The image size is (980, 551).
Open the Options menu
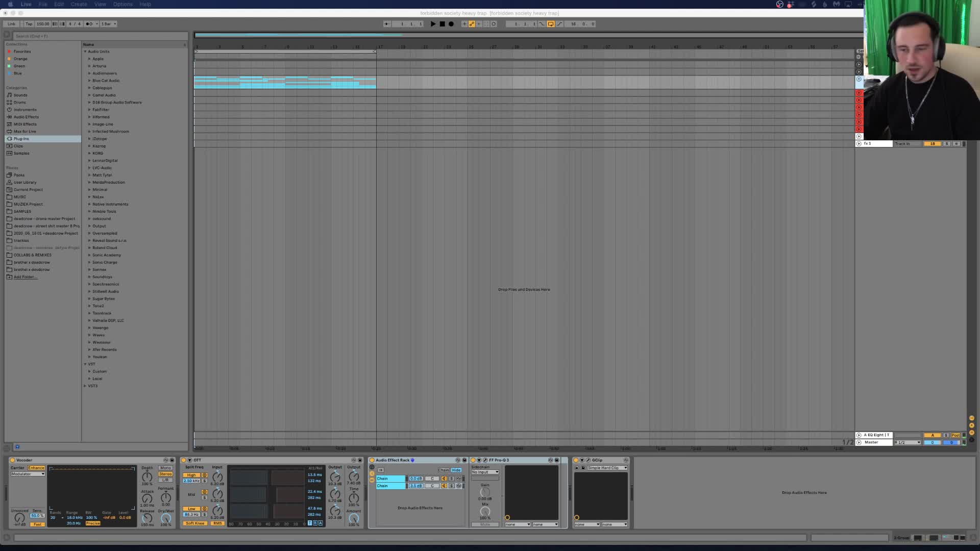click(122, 4)
